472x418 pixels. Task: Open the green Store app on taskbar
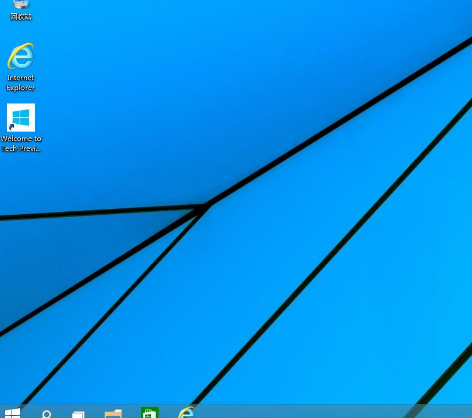(x=150, y=413)
